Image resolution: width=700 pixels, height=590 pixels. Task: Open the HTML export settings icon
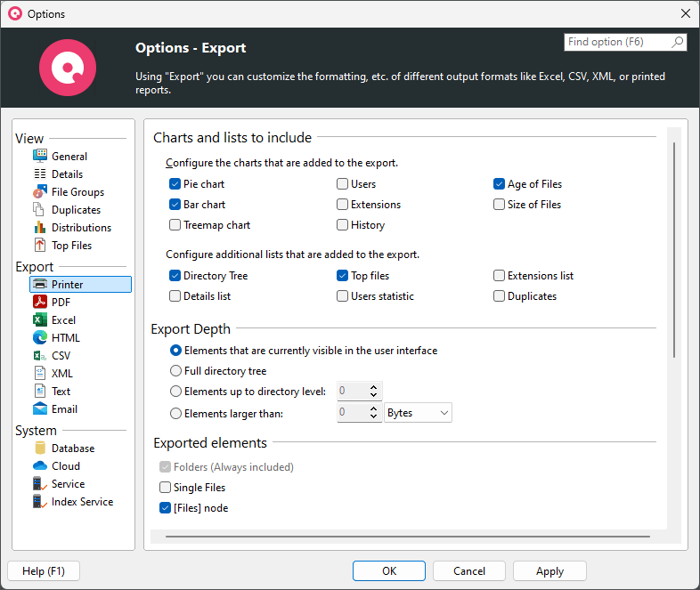click(40, 338)
